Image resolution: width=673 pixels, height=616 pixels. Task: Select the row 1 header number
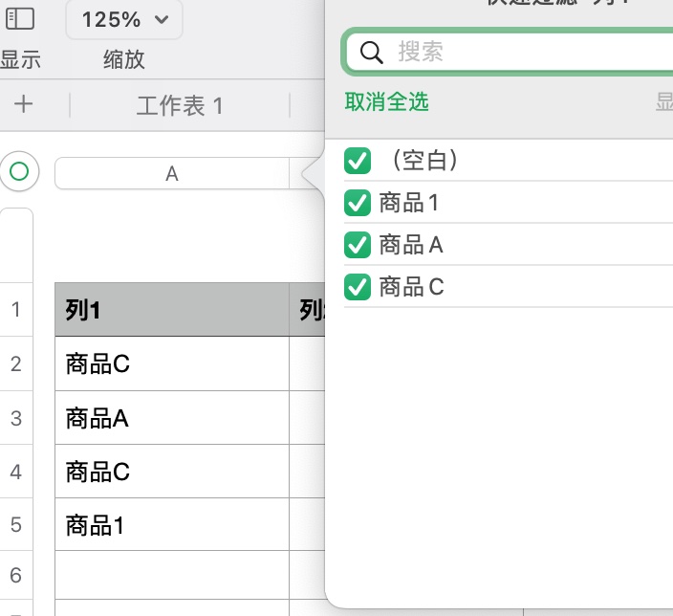coord(16,309)
